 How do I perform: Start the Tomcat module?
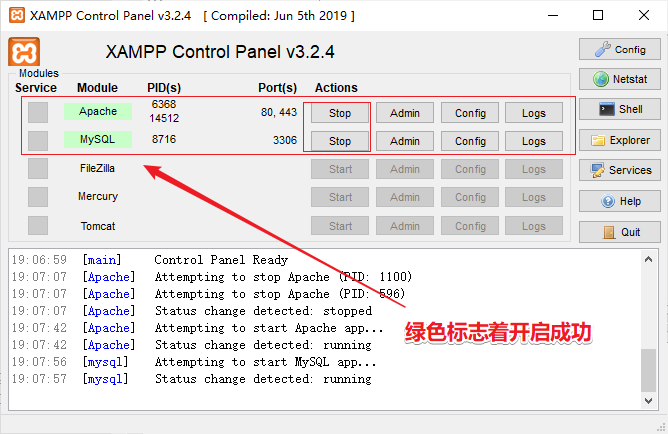tap(340, 226)
